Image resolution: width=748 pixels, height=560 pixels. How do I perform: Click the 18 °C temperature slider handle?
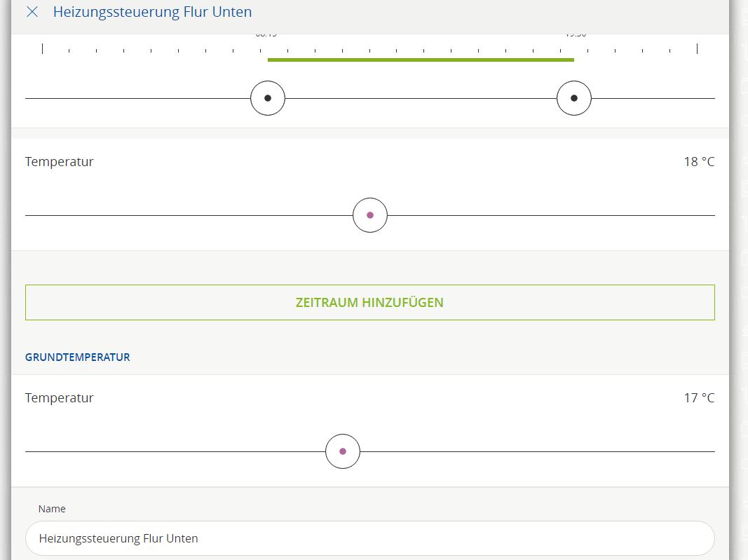(370, 215)
